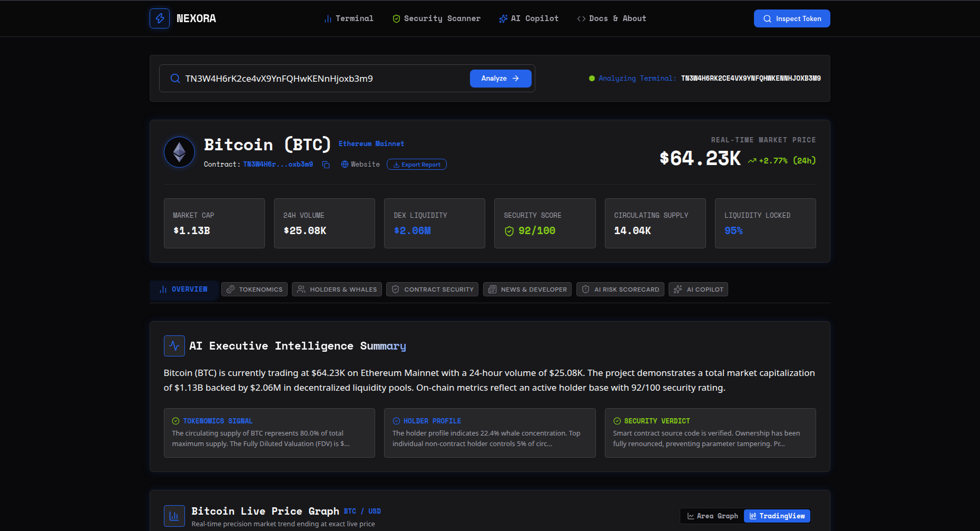Switch chart to Area Graph

(712, 516)
